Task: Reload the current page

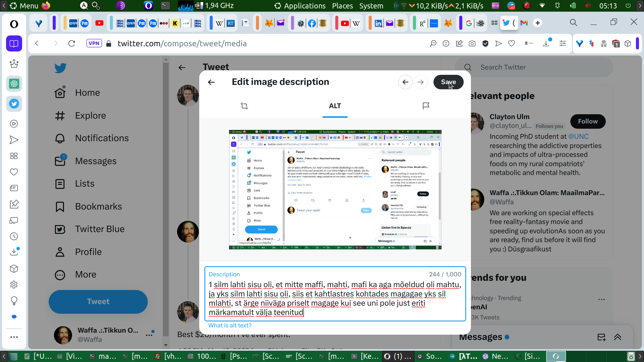Action: tap(72, 43)
